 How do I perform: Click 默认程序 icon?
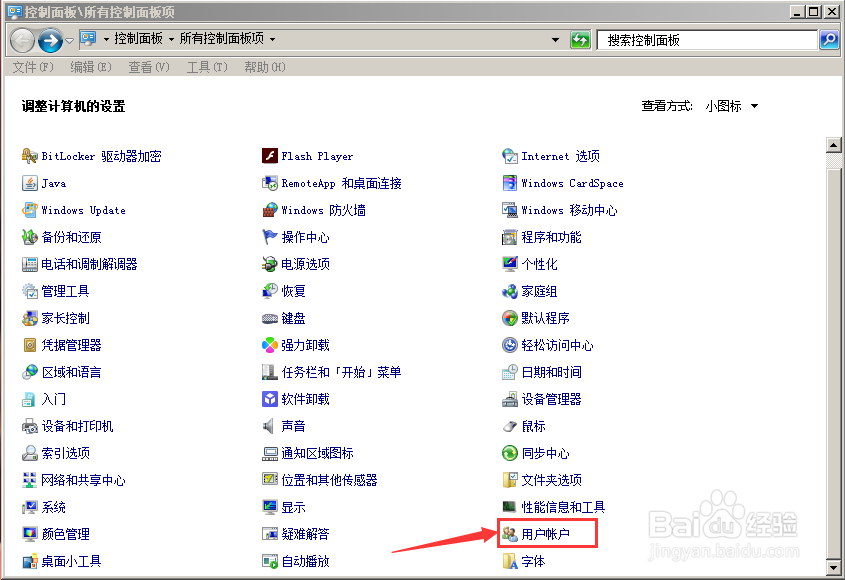click(509, 319)
